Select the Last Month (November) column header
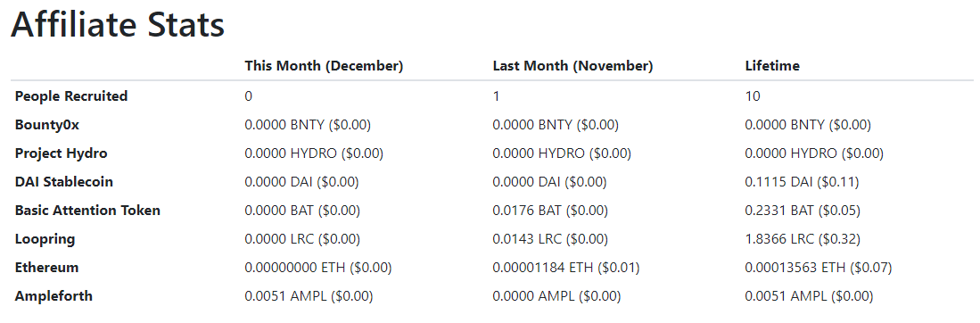This screenshot has height=323, width=980. point(572,66)
